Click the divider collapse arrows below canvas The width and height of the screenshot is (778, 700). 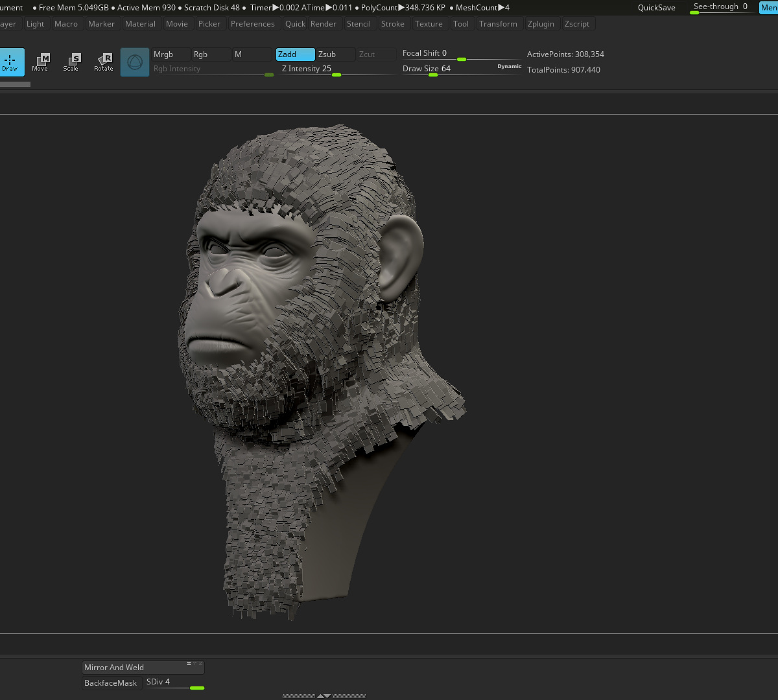click(x=324, y=695)
